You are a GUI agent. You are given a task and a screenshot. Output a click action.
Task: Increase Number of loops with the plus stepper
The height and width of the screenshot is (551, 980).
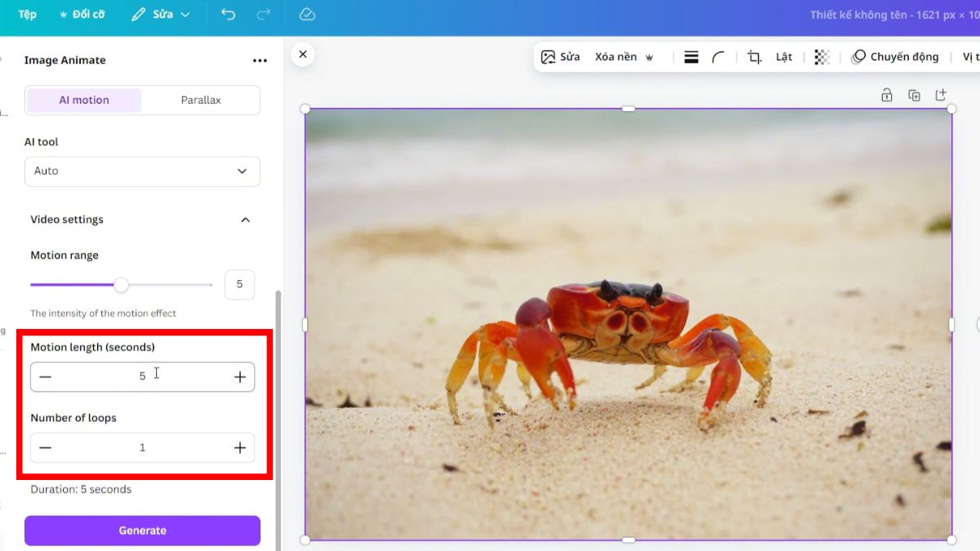pos(239,447)
